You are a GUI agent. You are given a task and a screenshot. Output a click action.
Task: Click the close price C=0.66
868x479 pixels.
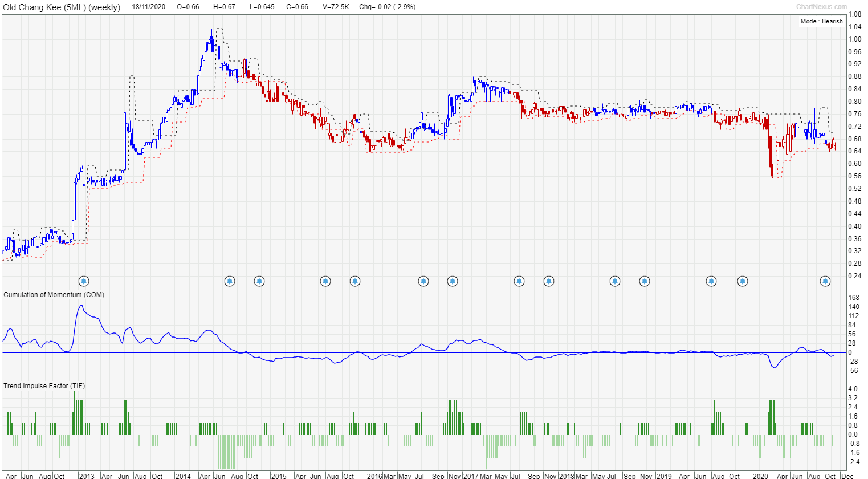(298, 7)
